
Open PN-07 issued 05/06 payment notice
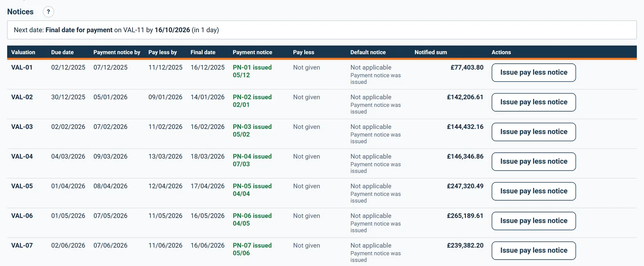[252, 249]
